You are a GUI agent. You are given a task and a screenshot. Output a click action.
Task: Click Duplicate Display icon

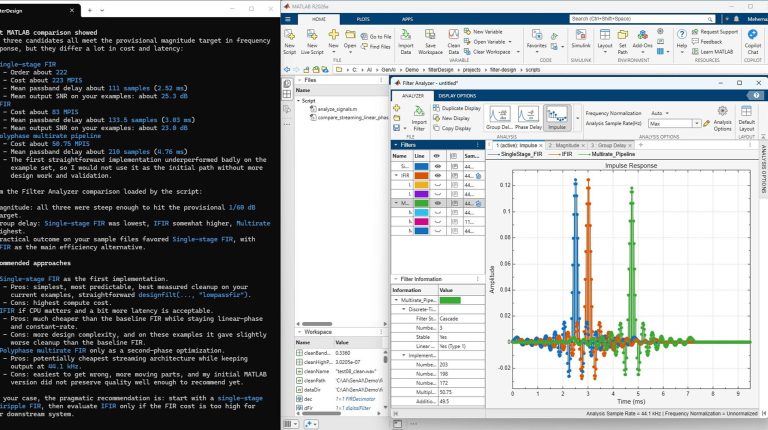pos(436,108)
